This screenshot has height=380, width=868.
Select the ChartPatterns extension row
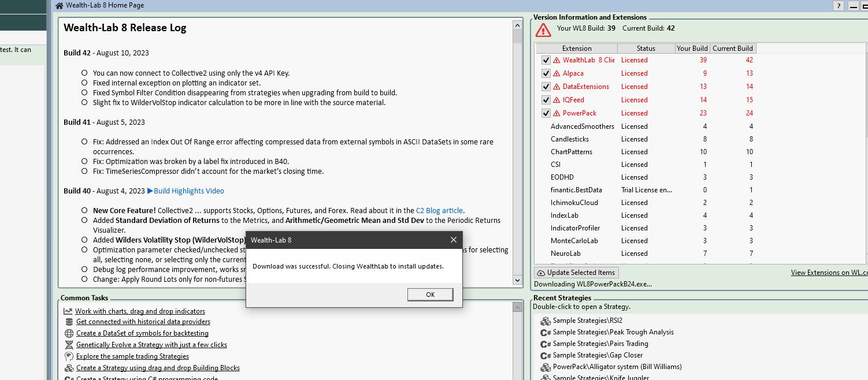[x=645, y=152]
